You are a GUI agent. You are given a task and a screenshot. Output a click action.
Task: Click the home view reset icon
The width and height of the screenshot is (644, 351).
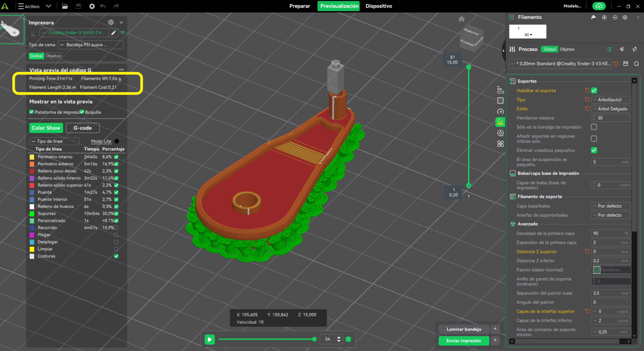(461, 19)
